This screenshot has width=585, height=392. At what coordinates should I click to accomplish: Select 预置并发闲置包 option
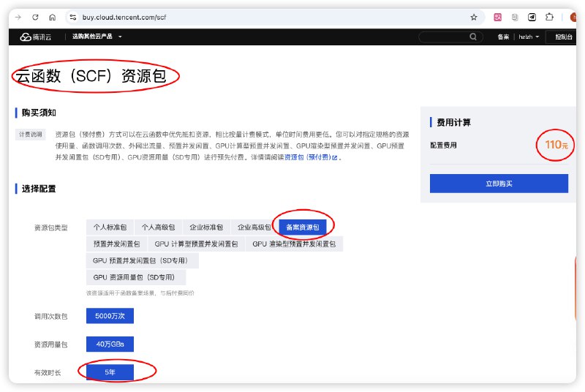pos(116,244)
